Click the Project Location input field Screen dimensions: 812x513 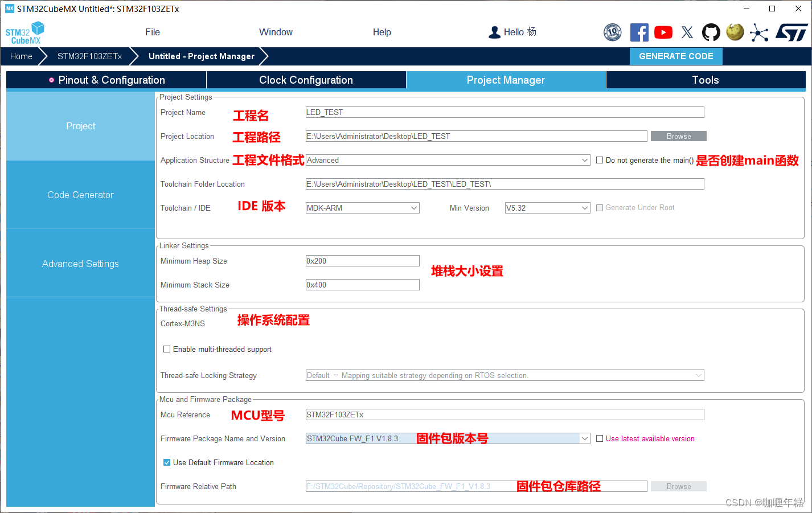pyautogui.click(x=476, y=136)
